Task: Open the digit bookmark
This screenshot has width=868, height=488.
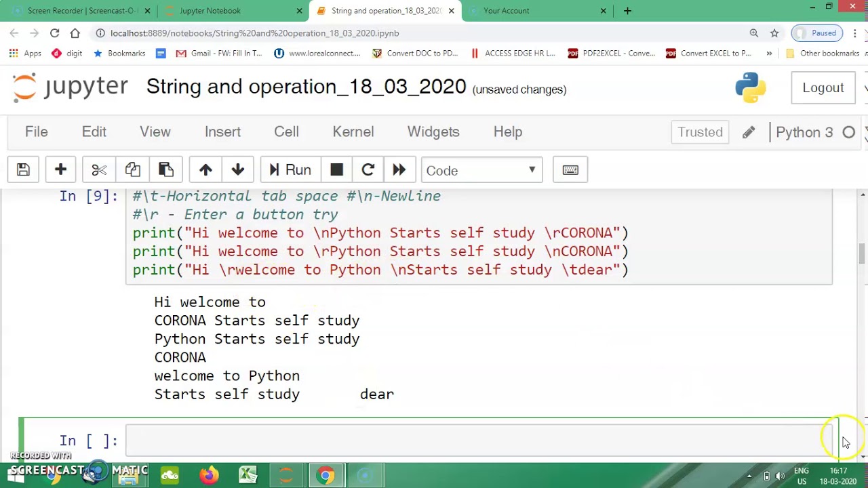Action: [66, 53]
